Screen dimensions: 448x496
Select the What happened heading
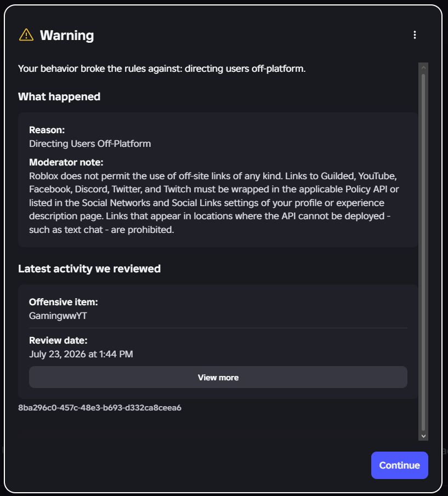click(x=59, y=96)
